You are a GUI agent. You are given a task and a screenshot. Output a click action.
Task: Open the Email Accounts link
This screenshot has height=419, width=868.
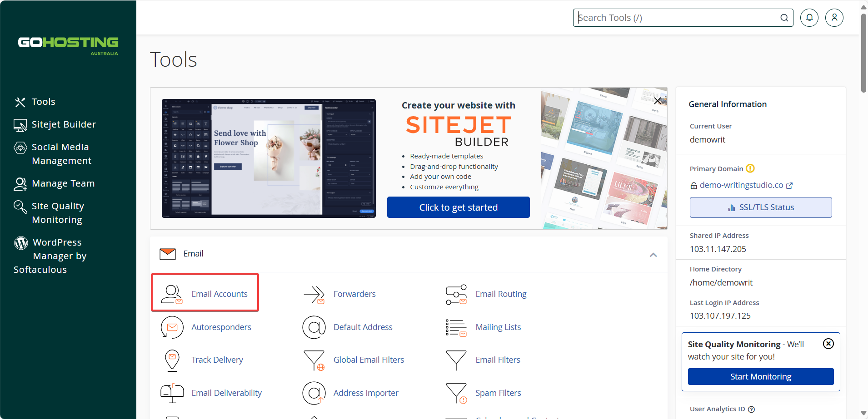pos(219,294)
